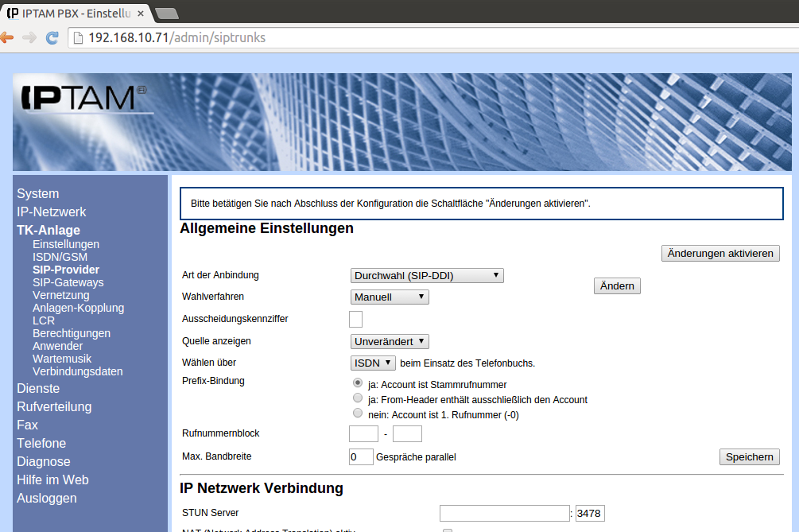Click the Ändern button

click(617, 286)
